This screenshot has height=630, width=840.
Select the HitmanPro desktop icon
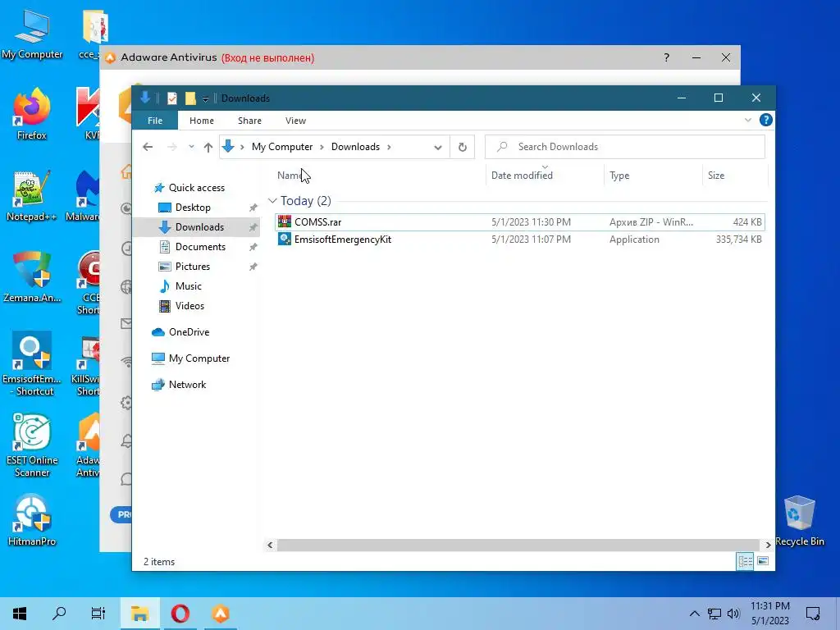pyautogui.click(x=32, y=521)
